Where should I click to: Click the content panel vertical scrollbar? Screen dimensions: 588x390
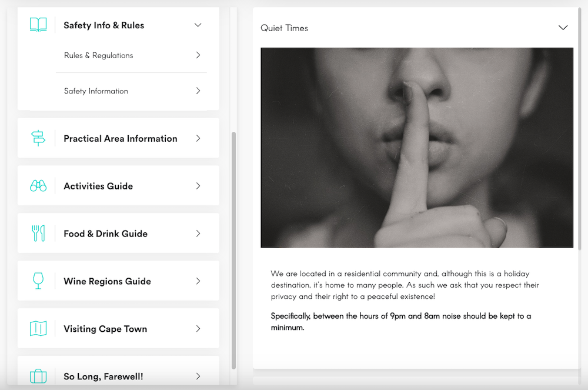[580, 129]
